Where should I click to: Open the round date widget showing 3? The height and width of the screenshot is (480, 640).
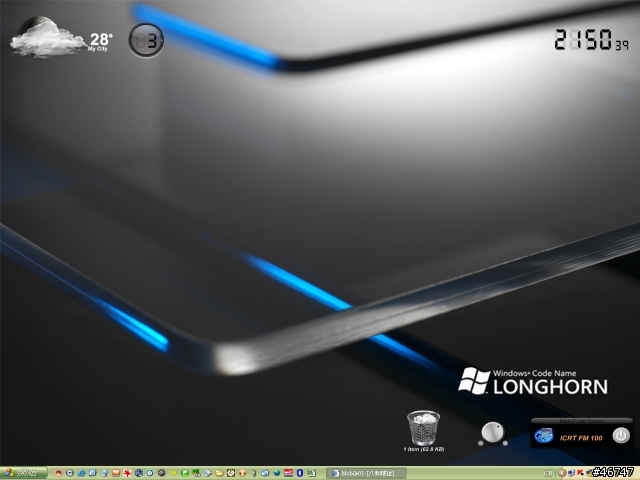[x=146, y=40]
